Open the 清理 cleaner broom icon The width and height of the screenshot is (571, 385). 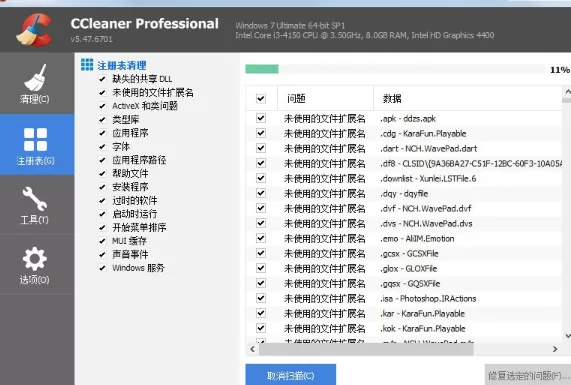tap(35, 78)
